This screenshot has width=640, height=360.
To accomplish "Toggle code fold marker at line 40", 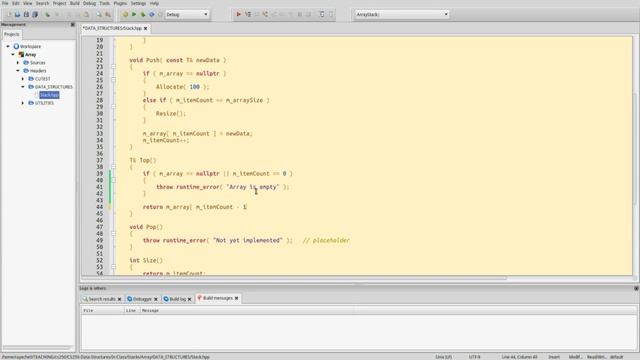I will pyautogui.click(x=113, y=180).
